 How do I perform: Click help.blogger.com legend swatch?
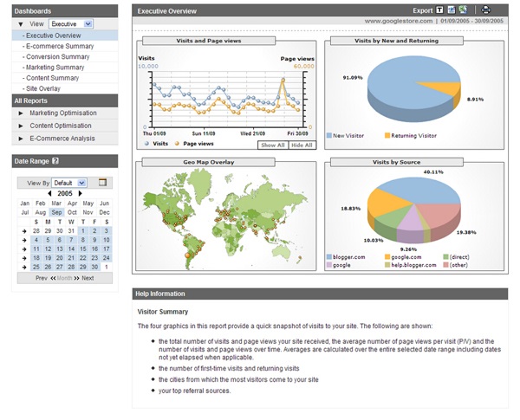tap(387, 265)
